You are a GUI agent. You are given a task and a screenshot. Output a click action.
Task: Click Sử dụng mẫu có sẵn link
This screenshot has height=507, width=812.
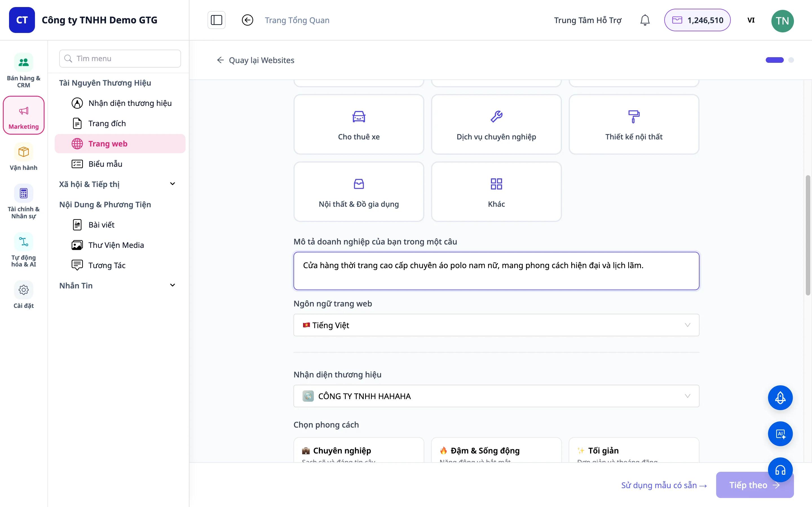click(x=664, y=485)
